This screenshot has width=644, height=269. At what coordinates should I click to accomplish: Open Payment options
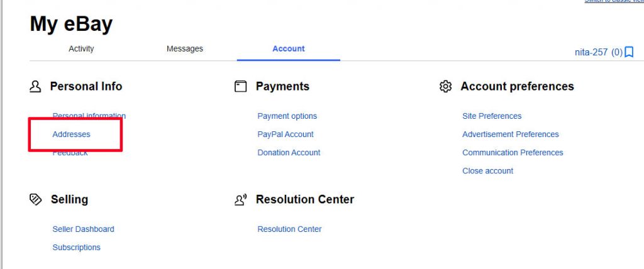pos(287,116)
